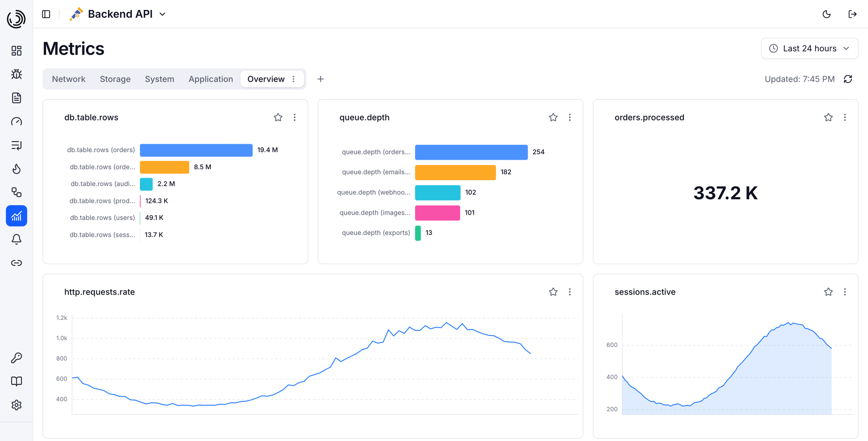The image size is (868, 441).
Task: Click the refresh metrics icon
Action: tap(848, 79)
